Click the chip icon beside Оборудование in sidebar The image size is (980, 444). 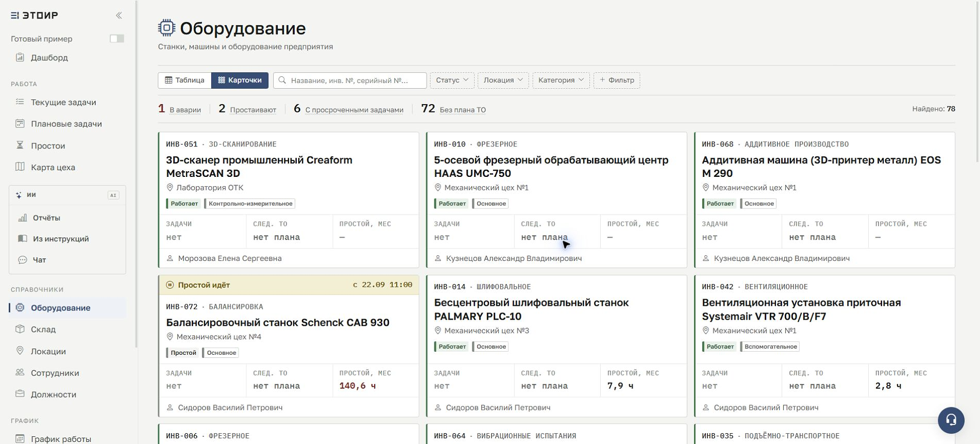pyautogui.click(x=20, y=308)
